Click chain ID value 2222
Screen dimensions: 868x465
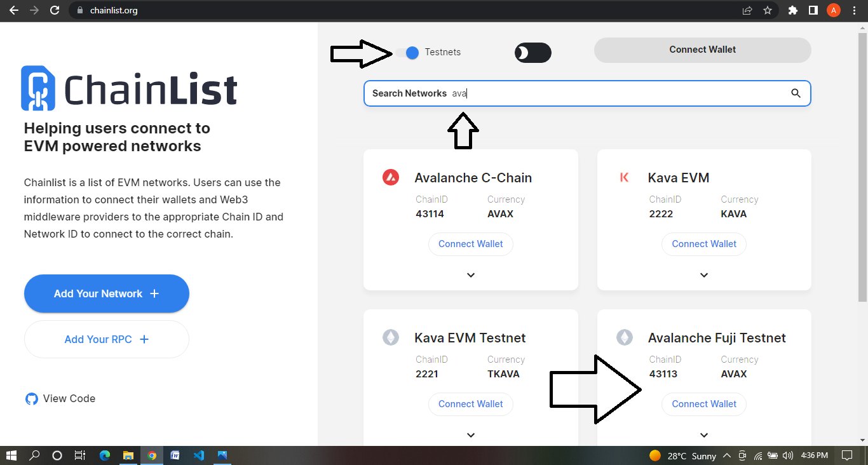[661, 214]
